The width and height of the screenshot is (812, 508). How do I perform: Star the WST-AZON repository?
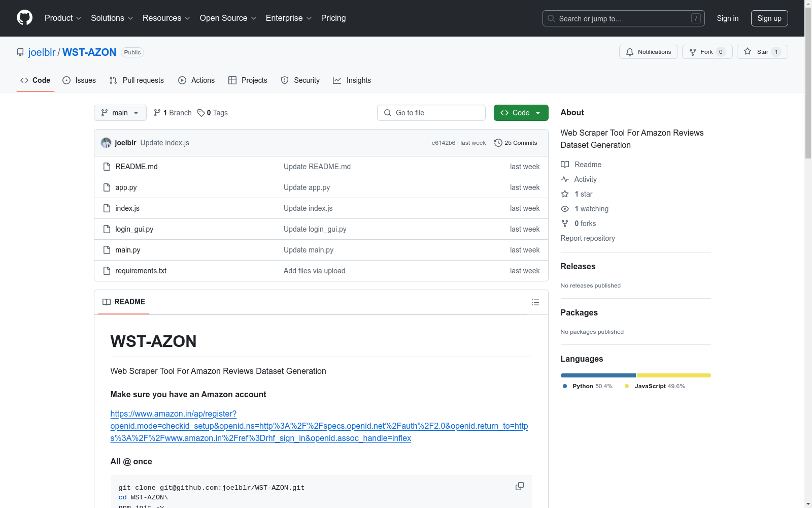[762, 52]
